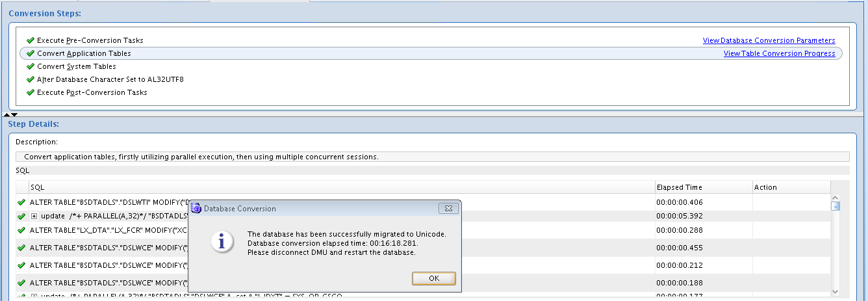Viewport: 868px width, 301px height.
Task: Click OK in the Database Conversion dialog
Action: point(434,278)
